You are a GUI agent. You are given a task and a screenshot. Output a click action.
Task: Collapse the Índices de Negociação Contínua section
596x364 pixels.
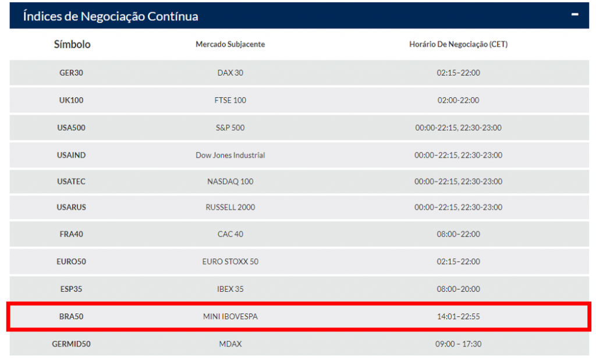point(574,15)
